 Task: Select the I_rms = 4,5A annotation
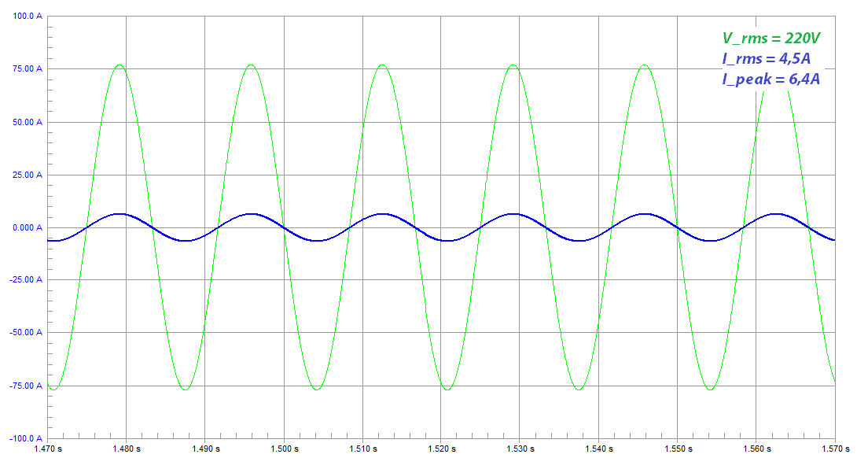[x=767, y=59]
